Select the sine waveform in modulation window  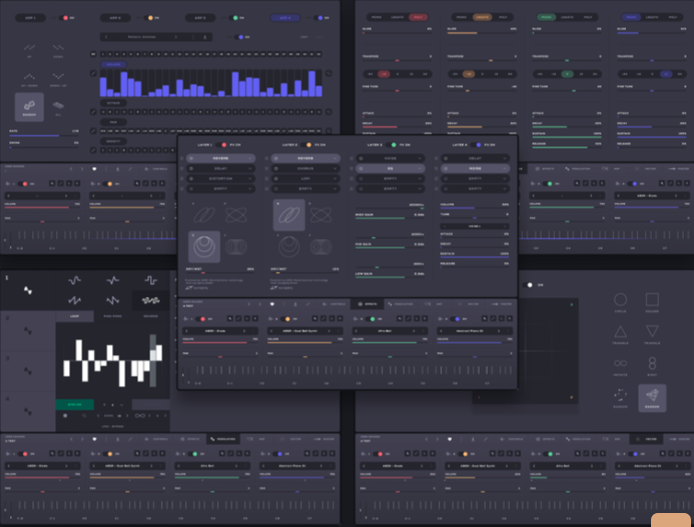[x=75, y=280]
